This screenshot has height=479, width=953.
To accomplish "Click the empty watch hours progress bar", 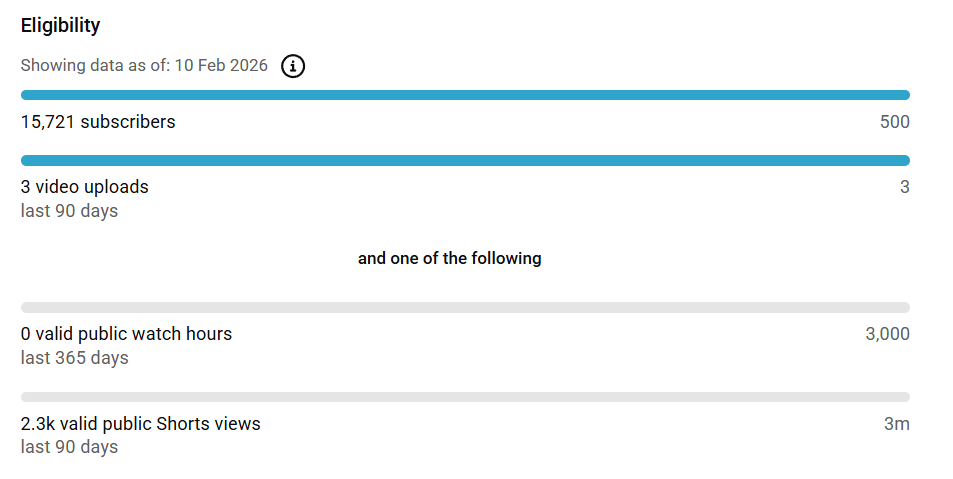I will click(x=465, y=307).
